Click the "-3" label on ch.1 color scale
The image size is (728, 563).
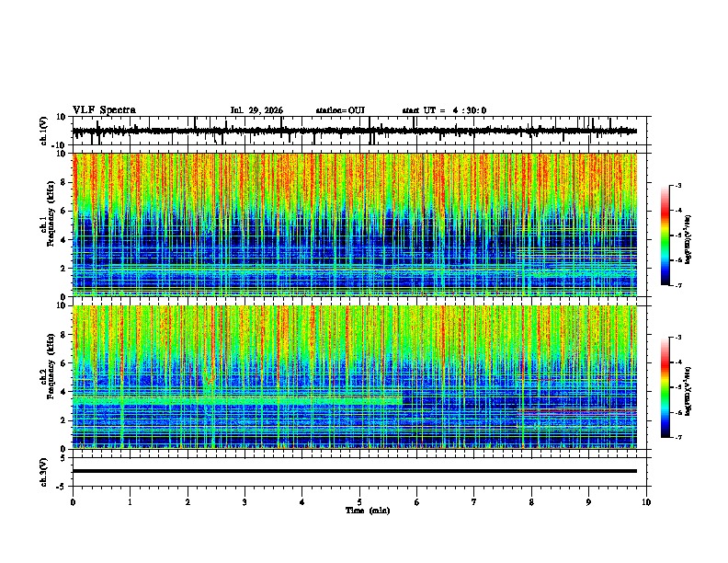pyautogui.click(x=678, y=185)
